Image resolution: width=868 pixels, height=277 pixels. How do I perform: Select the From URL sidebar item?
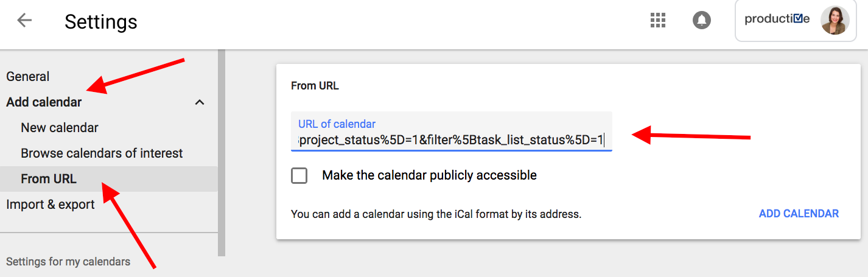tap(108, 179)
